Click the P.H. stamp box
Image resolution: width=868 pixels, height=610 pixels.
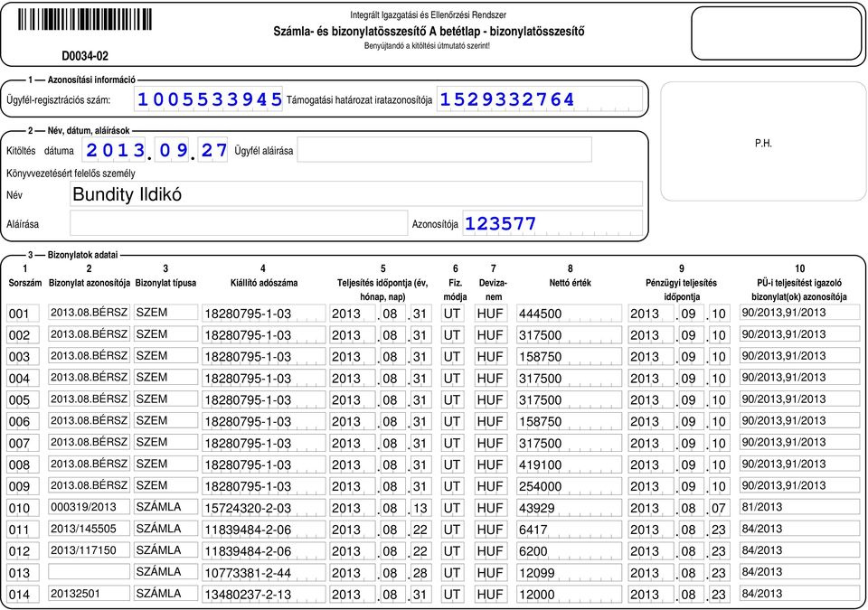(x=763, y=142)
